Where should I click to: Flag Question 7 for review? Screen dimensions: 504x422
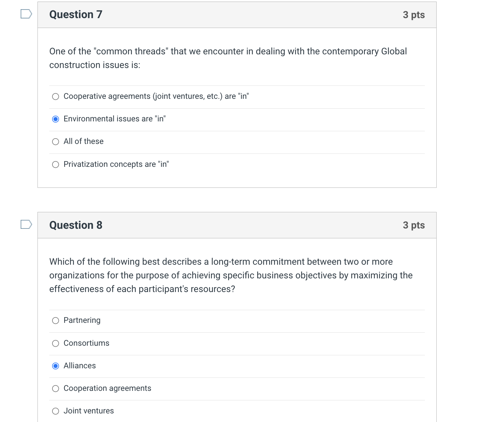click(26, 14)
